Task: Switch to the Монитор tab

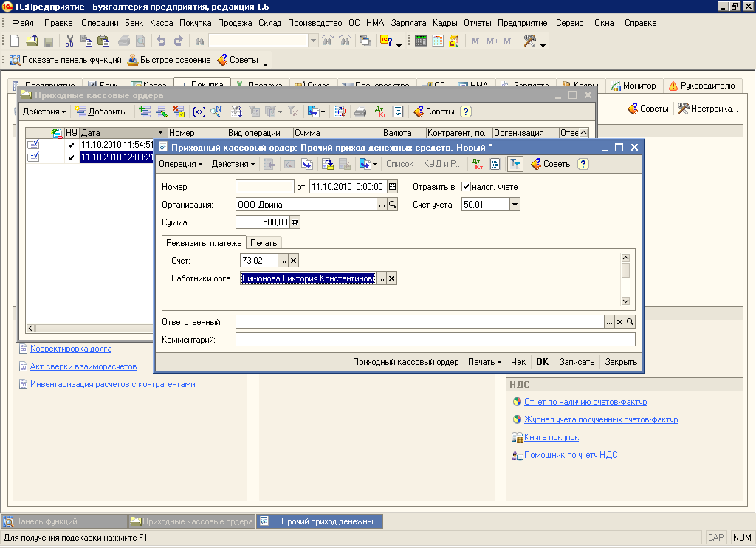Action: click(634, 86)
